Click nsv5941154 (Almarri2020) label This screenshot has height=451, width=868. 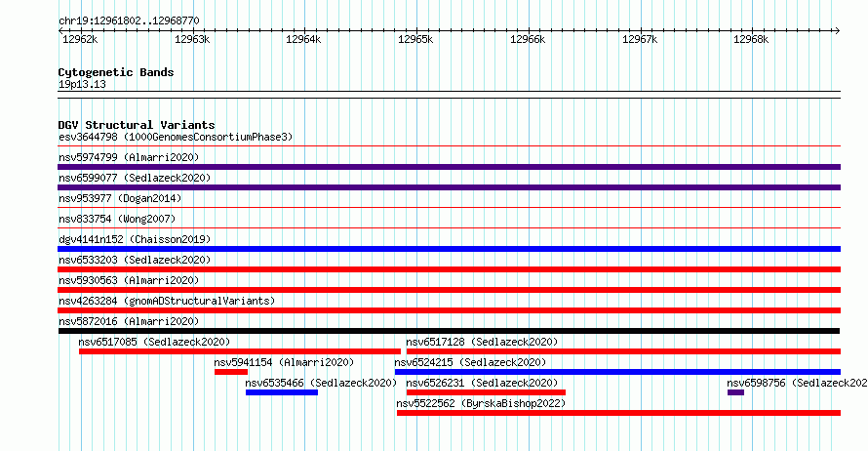[x=284, y=362]
